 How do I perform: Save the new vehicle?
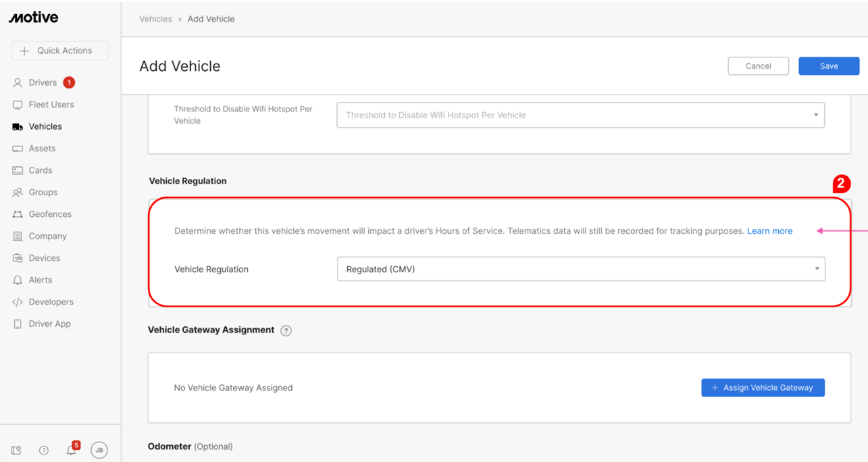click(829, 66)
